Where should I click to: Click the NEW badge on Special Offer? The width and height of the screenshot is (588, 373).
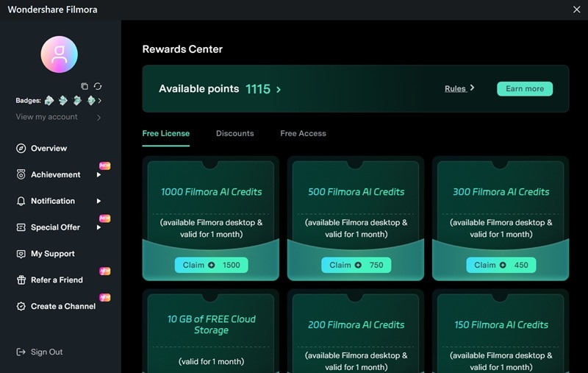[104, 219]
